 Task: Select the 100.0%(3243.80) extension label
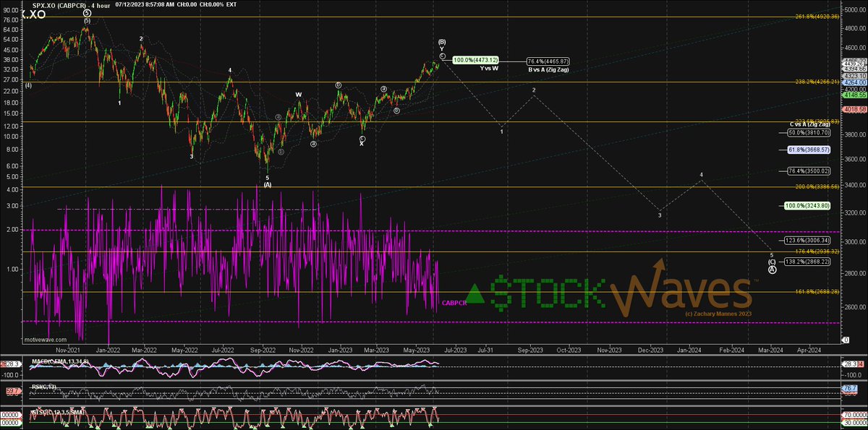click(807, 206)
